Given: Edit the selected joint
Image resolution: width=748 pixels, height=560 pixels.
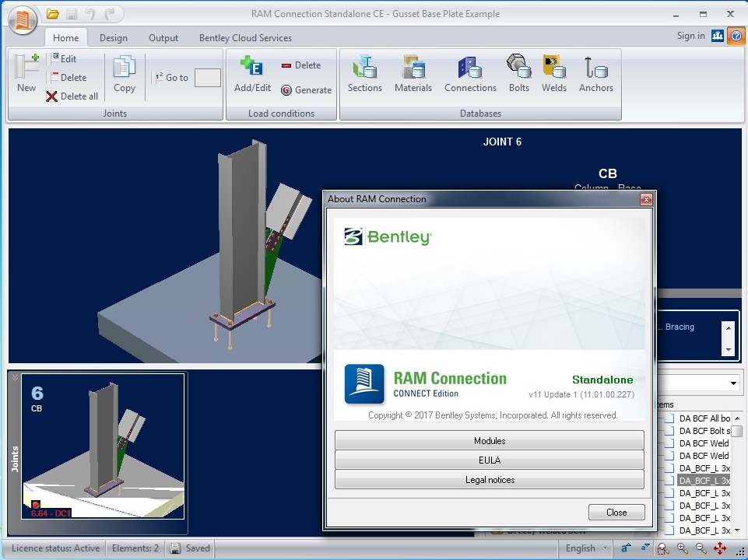Looking at the screenshot, I should tap(63, 58).
